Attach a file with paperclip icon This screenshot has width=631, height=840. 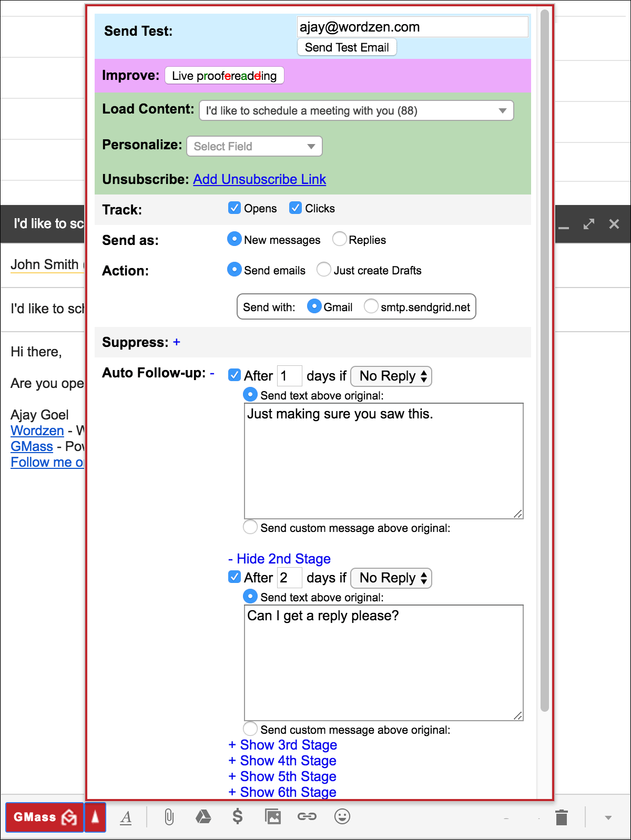(x=169, y=817)
